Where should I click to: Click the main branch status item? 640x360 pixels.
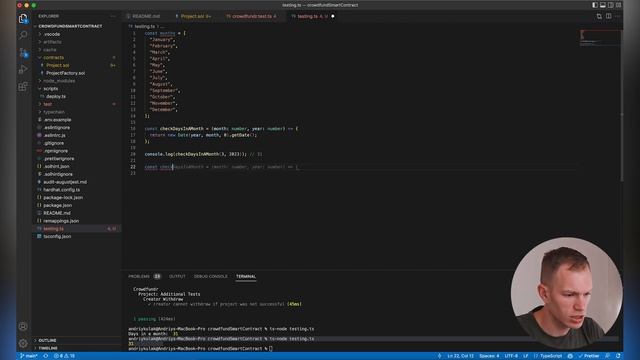tap(29, 356)
